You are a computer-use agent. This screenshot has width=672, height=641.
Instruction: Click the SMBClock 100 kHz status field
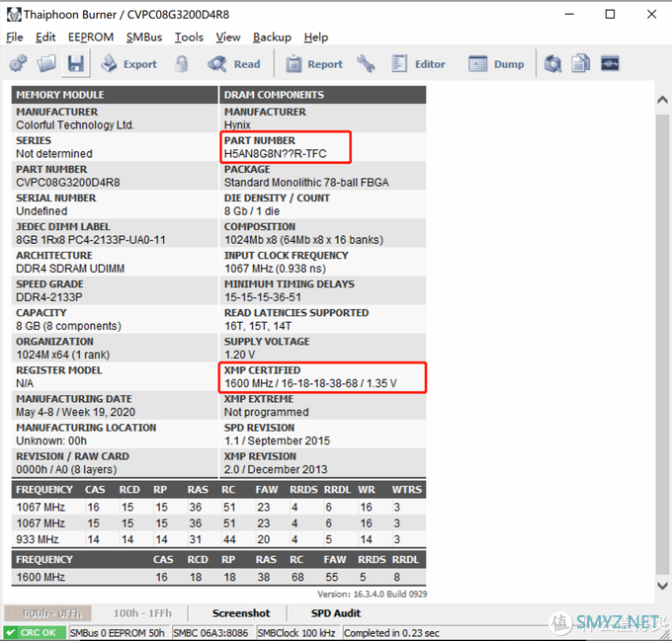coord(296,633)
